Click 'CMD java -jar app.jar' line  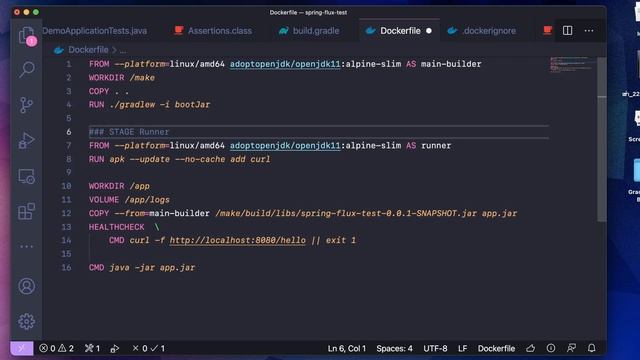click(x=142, y=268)
